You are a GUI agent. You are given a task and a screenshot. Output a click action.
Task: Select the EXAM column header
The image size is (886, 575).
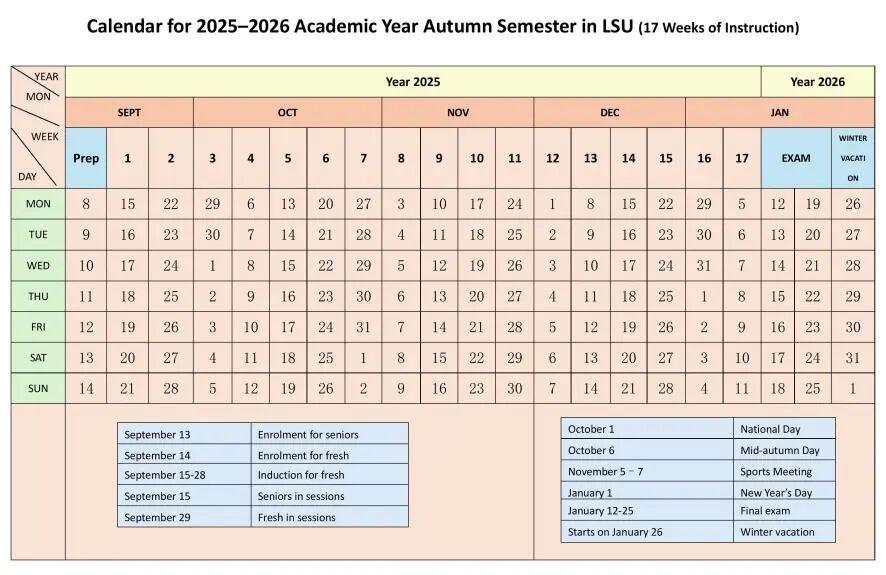pos(796,158)
